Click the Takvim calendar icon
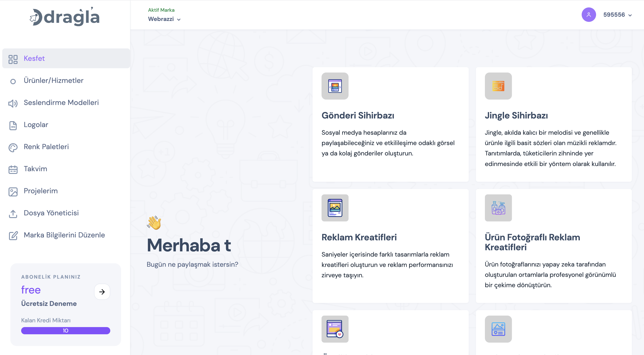The width and height of the screenshot is (644, 355). click(13, 169)
